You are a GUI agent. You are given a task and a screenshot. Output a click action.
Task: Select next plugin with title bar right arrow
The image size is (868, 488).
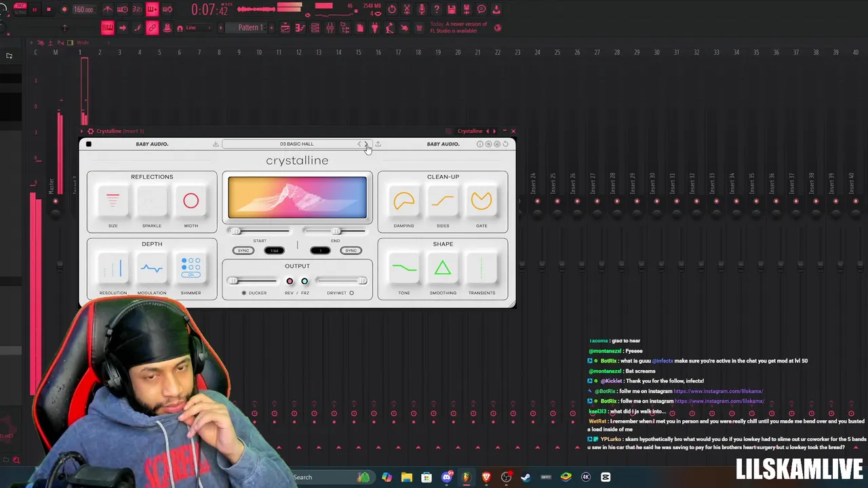(x=494, y=131)
